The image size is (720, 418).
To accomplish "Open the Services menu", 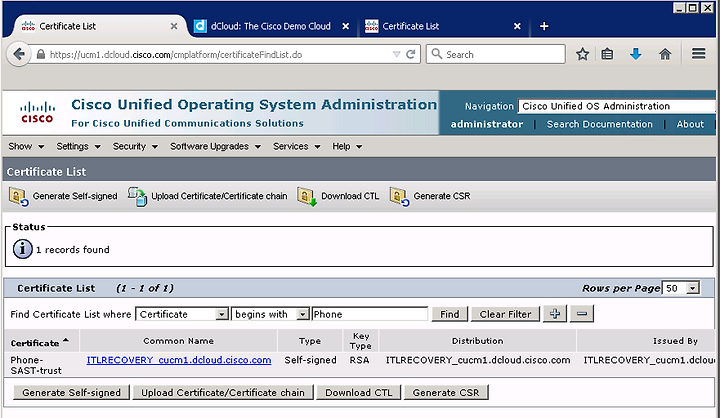I will pos(296,147).
